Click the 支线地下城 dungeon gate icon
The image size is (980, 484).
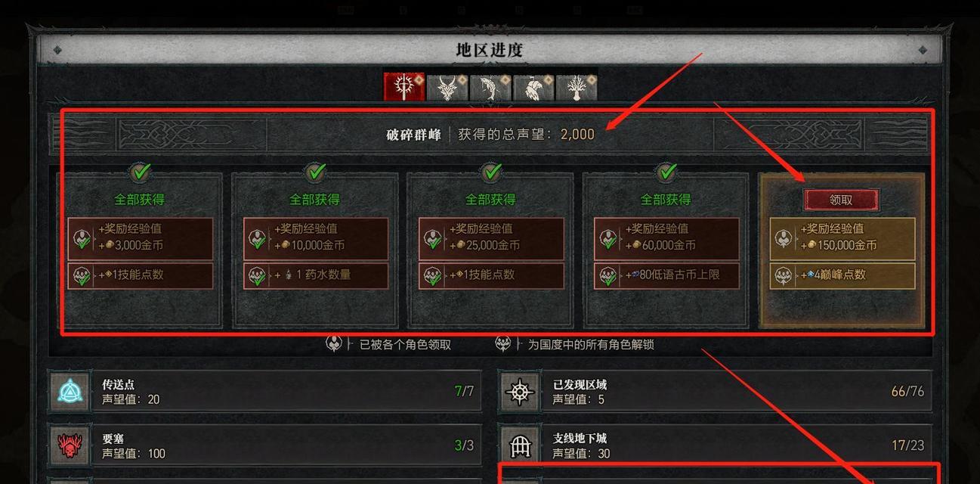[x=520, y=445]
